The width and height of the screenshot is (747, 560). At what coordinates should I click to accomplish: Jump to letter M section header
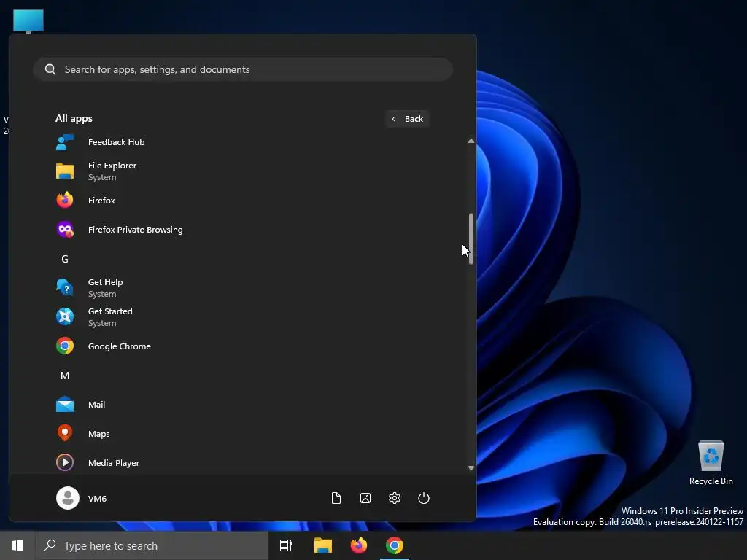click(65, 376)
